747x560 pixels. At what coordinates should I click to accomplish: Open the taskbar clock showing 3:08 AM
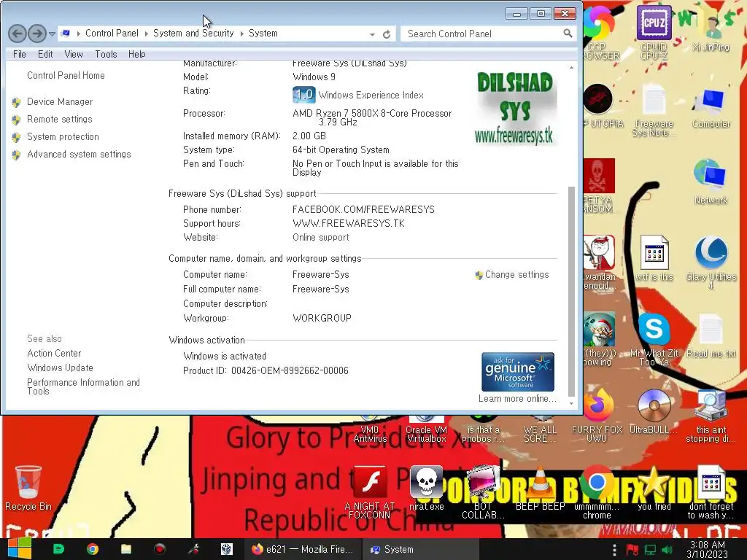(x=707, y=549)
